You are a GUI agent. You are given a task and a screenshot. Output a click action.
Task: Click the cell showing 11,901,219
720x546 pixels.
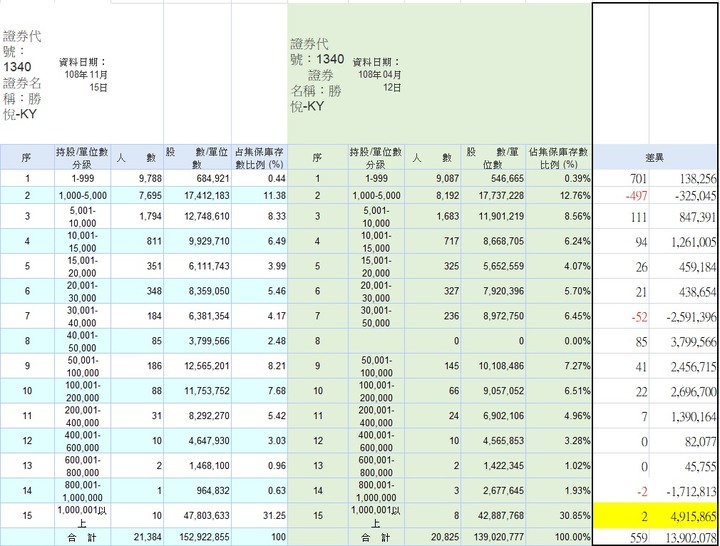pyautogui.click(x=493, y=216)
